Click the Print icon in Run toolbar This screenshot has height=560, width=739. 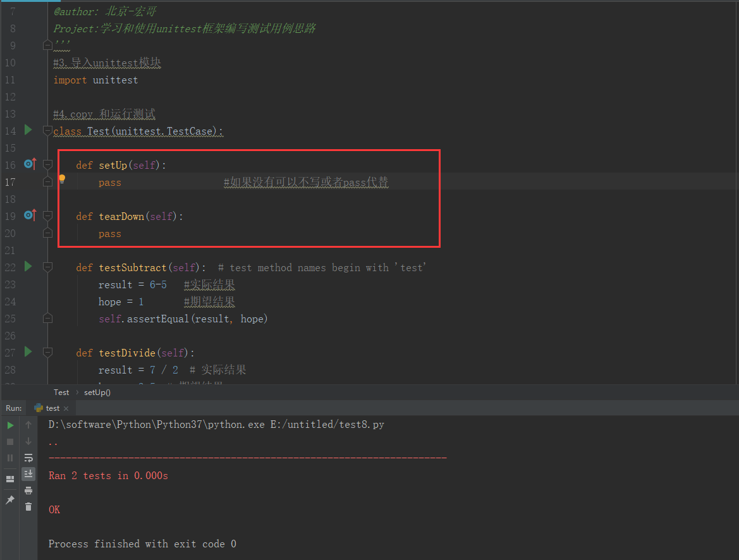(28, 490)
